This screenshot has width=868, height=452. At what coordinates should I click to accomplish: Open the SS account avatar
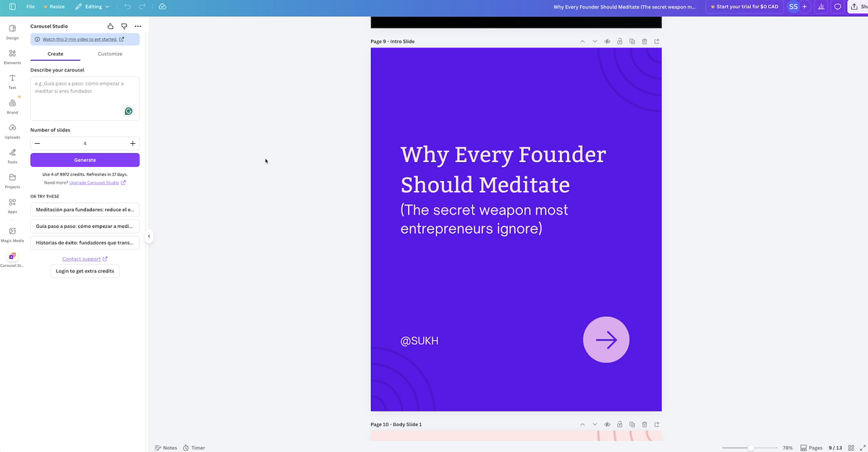(x=793, y=7)
